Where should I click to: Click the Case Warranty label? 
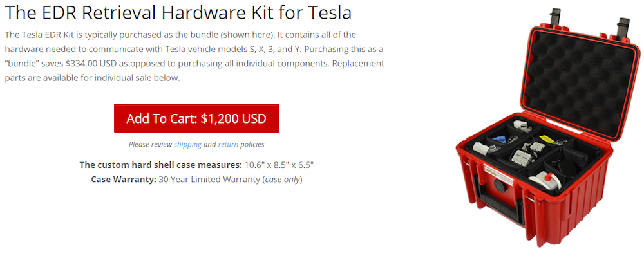coord(124,179)
